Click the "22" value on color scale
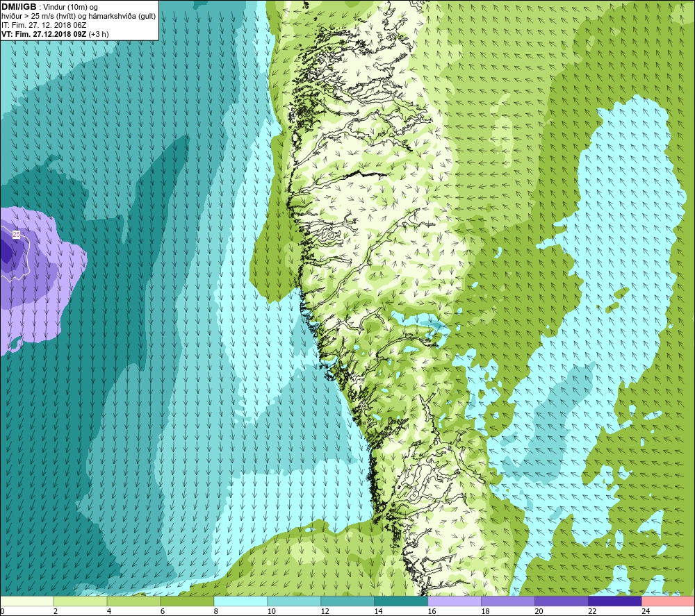Screen dimensions: 695x616 click(592, 611)
